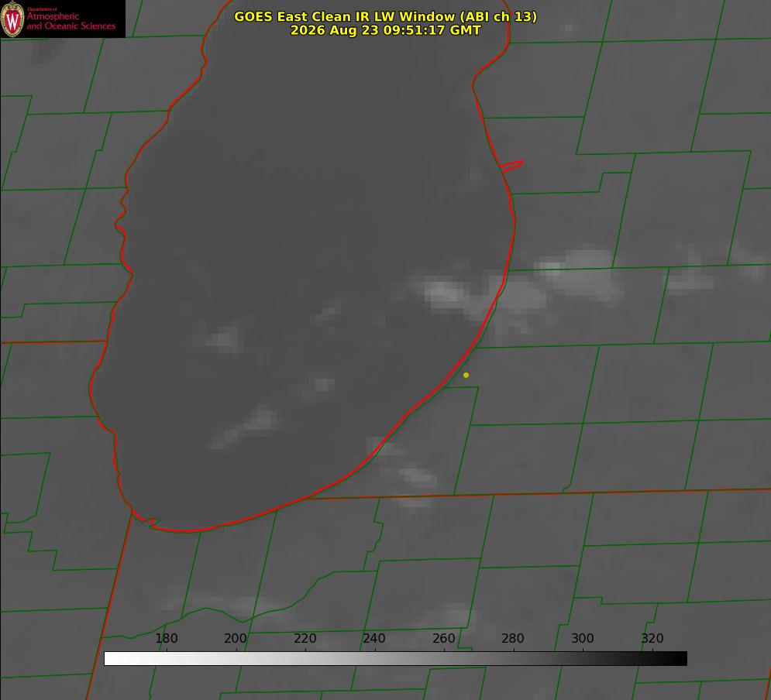This screenshot has height=700, width=771.
Task: Click the University of Wisconsin crest logo
Action: [12, 19]
